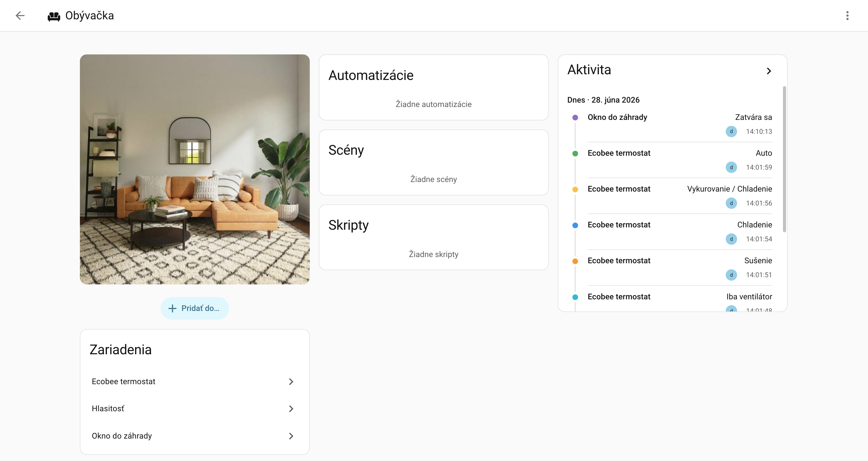Click the green dot for Auto state
The height and width of the screenshot is (461, 868).
point(575,154)
